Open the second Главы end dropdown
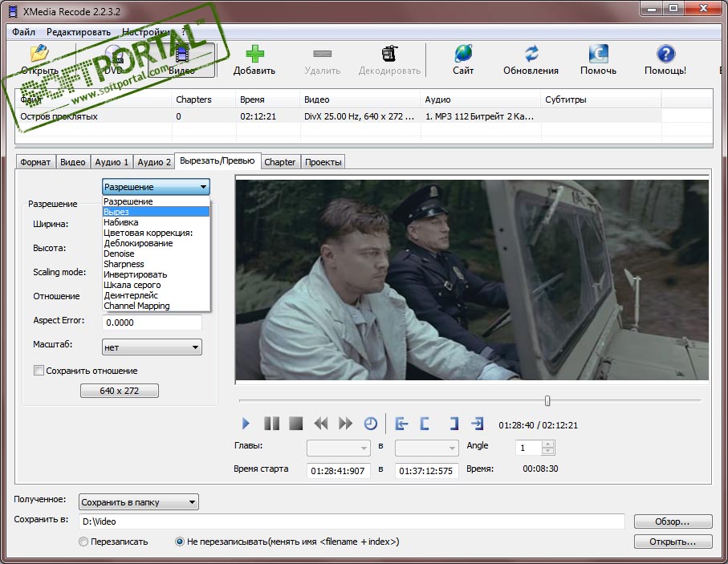728x564 pixels. [427, 448]
